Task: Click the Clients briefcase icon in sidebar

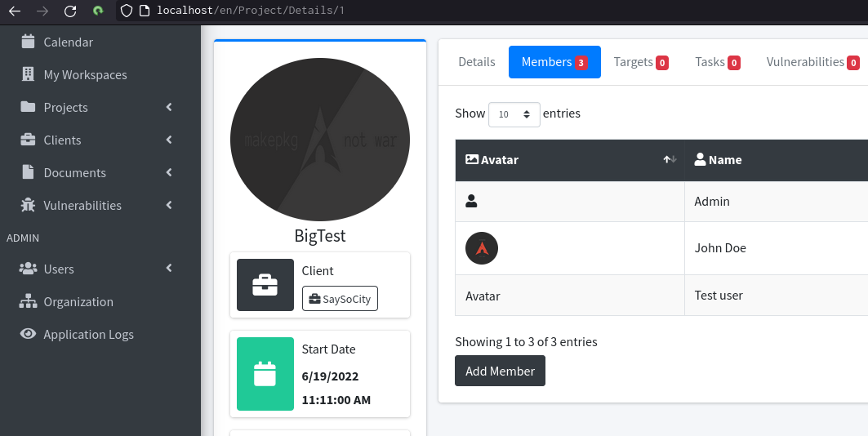Action: (x=28, y=140)
